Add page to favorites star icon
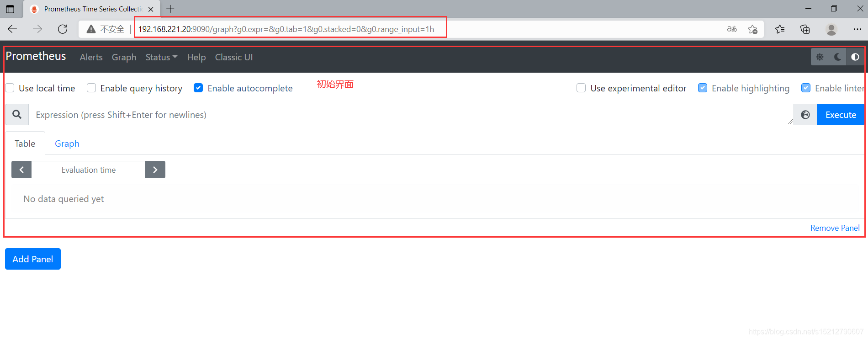868x340 pixels. pos(753,29)
